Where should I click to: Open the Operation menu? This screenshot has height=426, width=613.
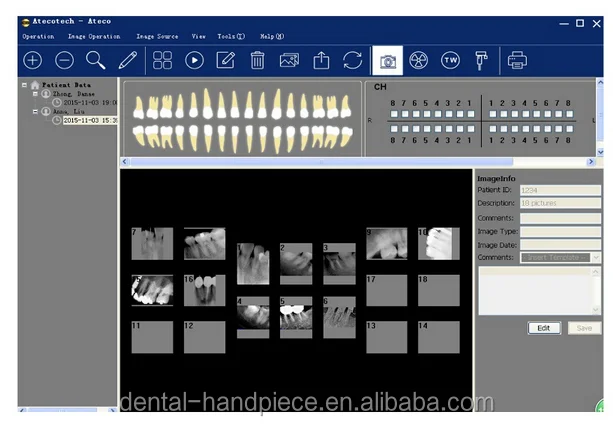coord(38,36)
